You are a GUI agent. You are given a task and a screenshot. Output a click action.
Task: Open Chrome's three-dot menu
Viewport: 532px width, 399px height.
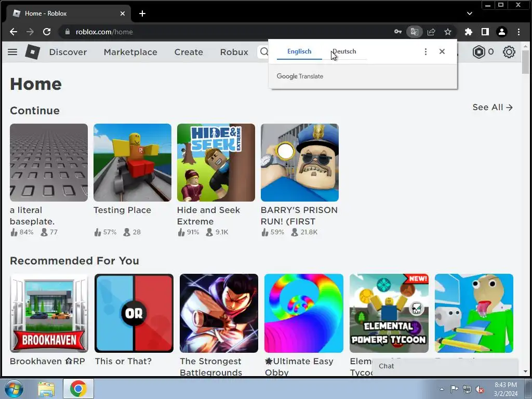518,32
